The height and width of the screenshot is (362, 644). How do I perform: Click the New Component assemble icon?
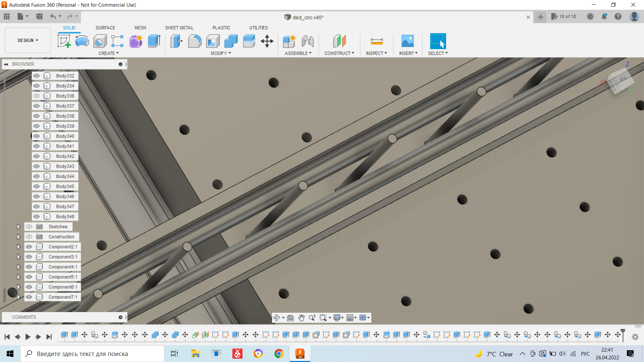(x=289, y=41)
